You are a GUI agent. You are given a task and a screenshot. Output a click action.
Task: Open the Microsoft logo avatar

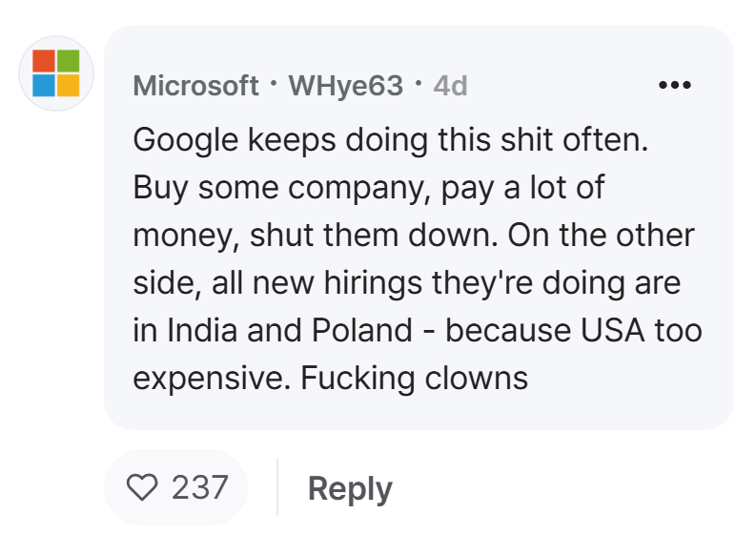click(x=56, y=73)
